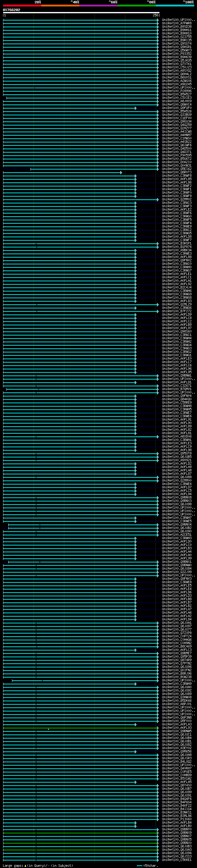Select the UniRef100_B5A527 label

click(x=176, y=94)
